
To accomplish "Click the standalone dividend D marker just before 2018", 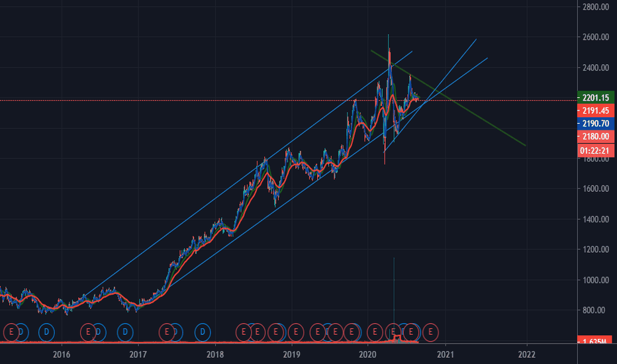I will point(203,332).
